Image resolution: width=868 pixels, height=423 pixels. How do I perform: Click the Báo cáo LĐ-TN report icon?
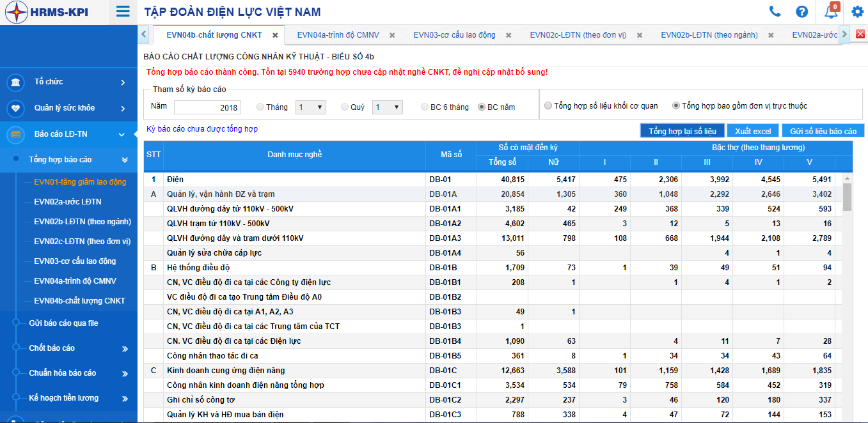(15, 135)
